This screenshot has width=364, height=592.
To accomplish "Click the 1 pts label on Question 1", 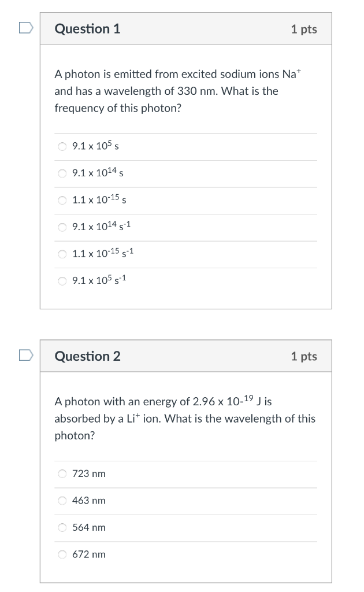I will [304, 29].
